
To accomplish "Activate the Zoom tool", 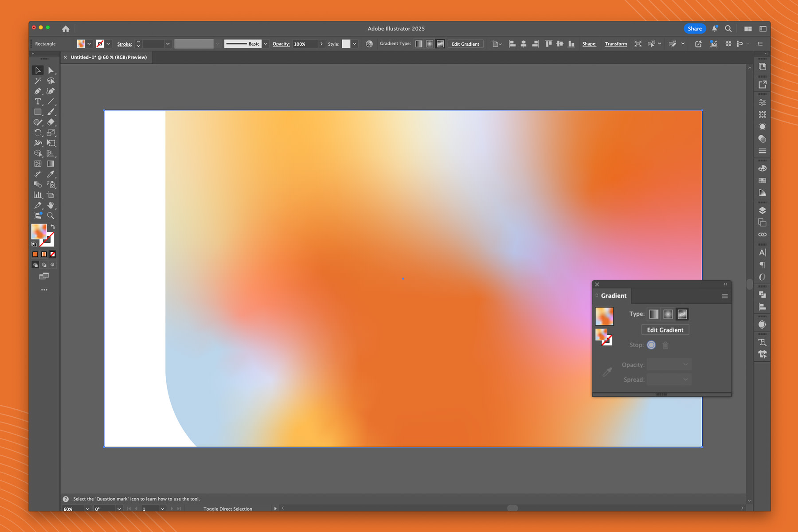I will [51, 215].
